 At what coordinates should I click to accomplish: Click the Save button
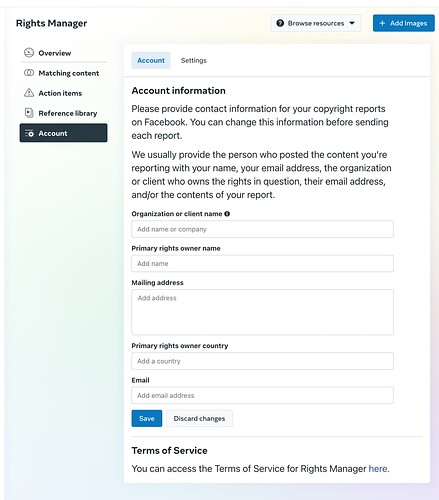tap(147, 418)
